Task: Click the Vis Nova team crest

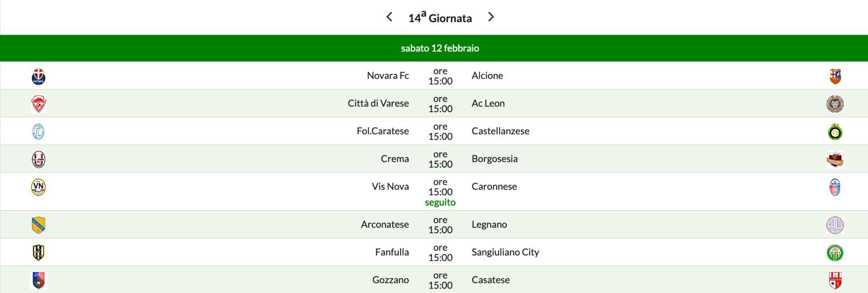Action: 38,187
